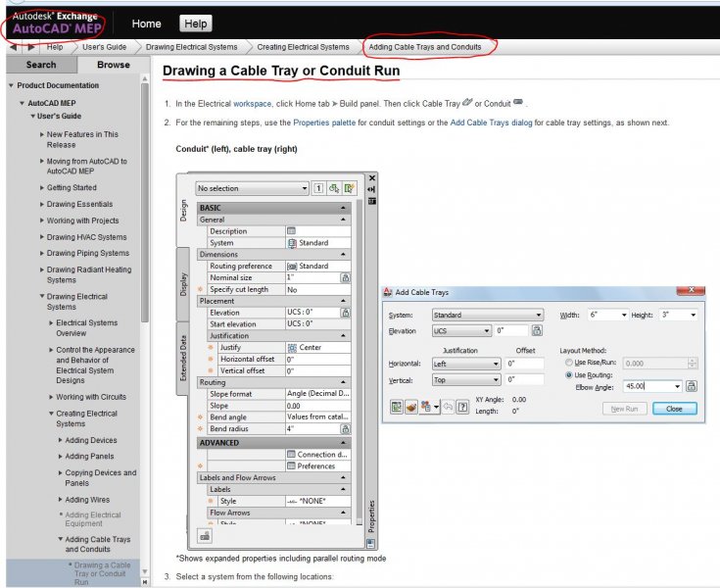The image size is (720, 588).
Task: Click the palette properties menu icon below auto-hide
Action: [x=372, y=201]
